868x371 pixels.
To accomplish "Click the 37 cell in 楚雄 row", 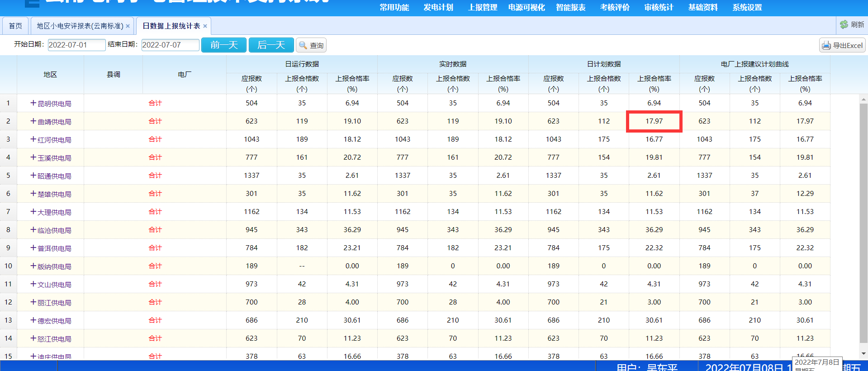I will 755,194.
